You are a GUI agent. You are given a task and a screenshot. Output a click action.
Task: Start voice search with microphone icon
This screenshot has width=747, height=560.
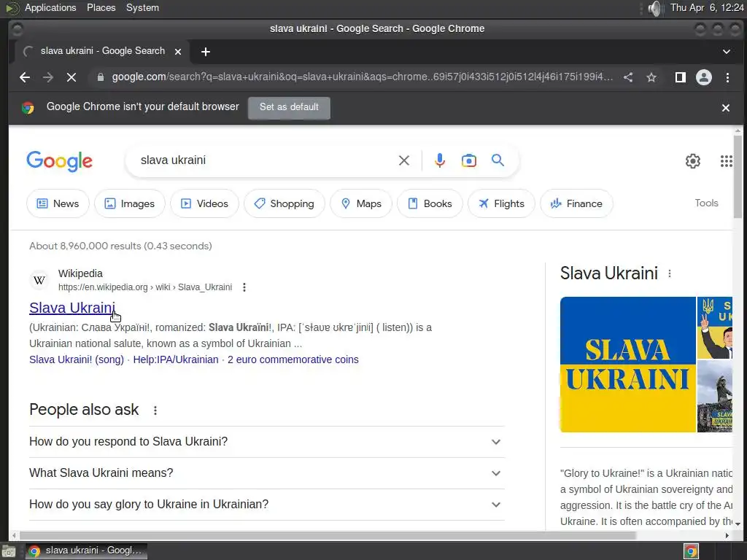click(440, 160)
